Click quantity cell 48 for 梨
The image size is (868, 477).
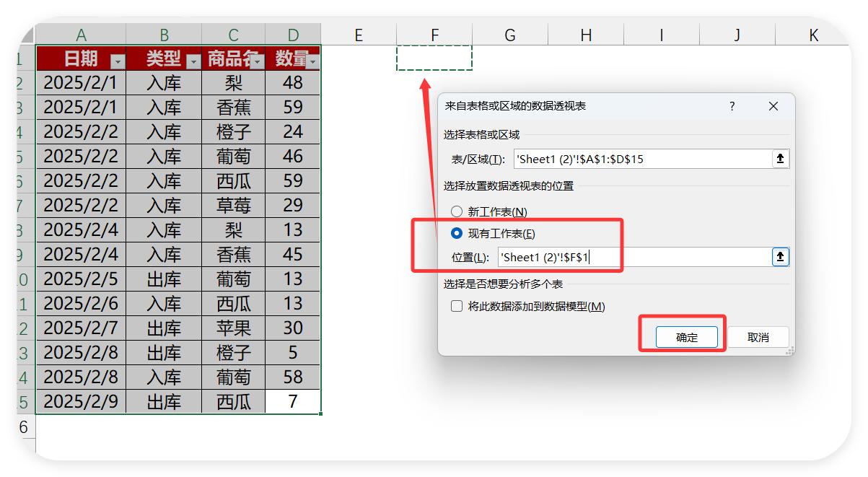coord(293,82)
